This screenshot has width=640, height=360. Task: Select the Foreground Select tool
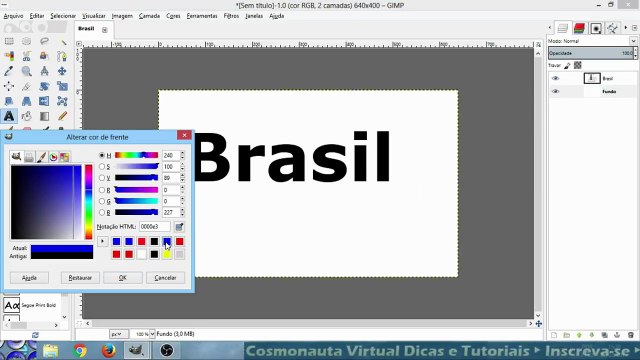[44, 56]
